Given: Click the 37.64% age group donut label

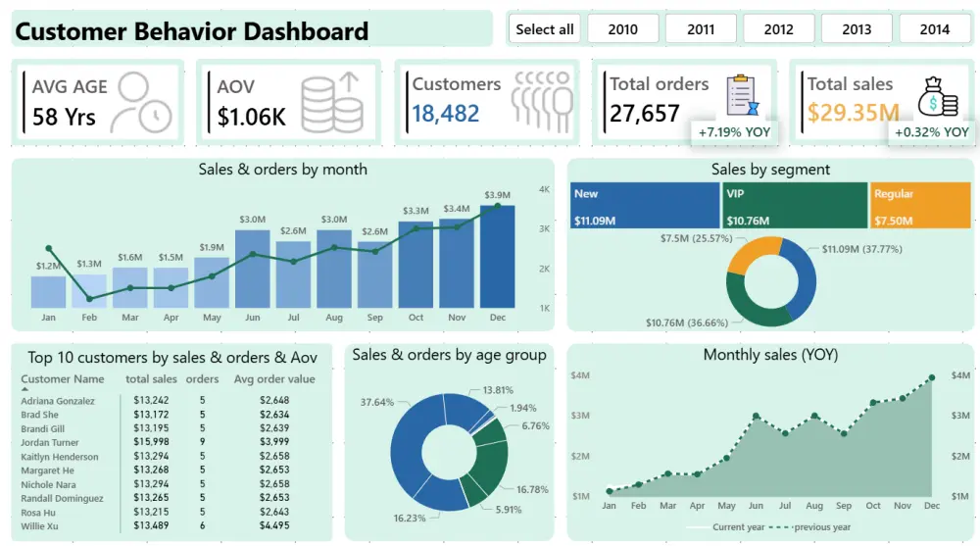Looking at the screenshot, I should point(377,402).
